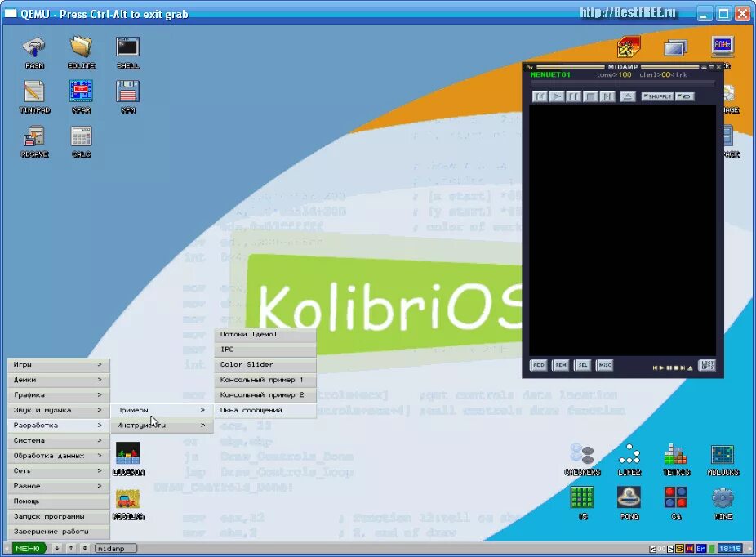
Task: Expand the Графика submenu
Action: coord(58,395)
